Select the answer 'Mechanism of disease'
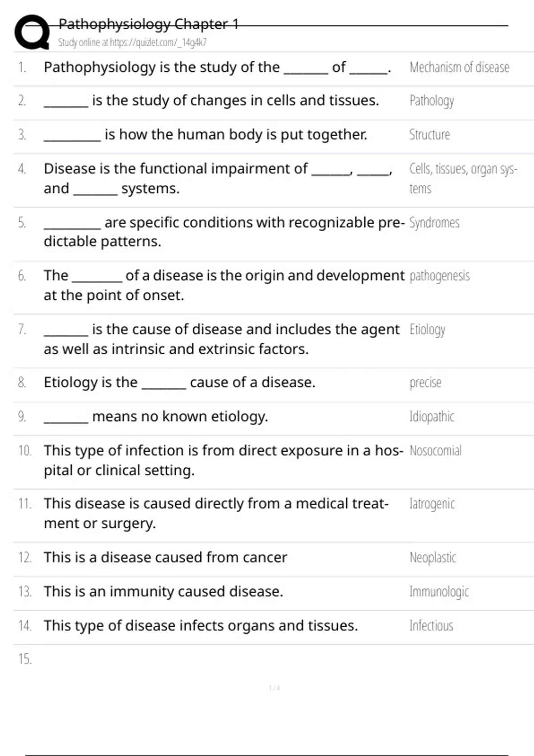This screenshot has height=756, width=534. (459, 67)
